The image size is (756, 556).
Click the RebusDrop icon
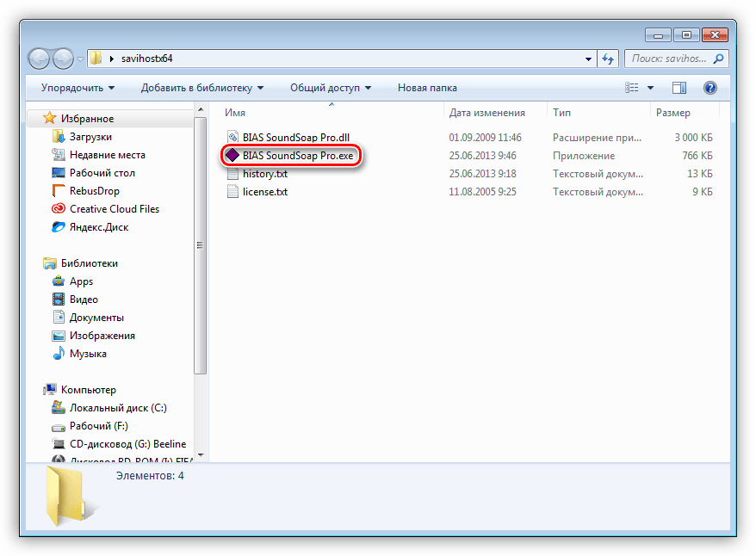pos(59,191)
